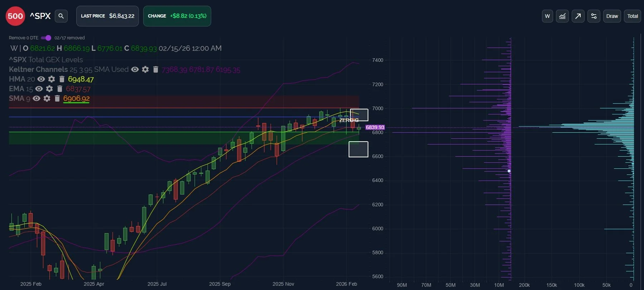Open Keltner Channels settings gear

(145, 69)
